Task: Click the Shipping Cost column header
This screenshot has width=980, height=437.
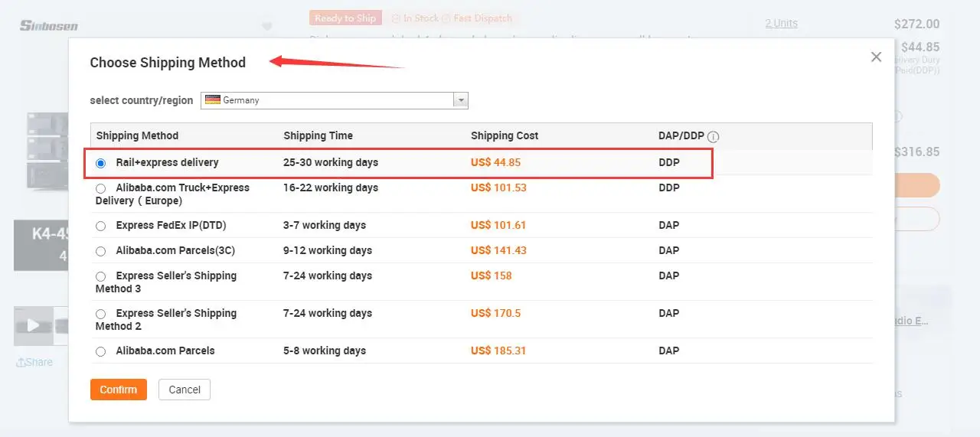Action: 505,135
